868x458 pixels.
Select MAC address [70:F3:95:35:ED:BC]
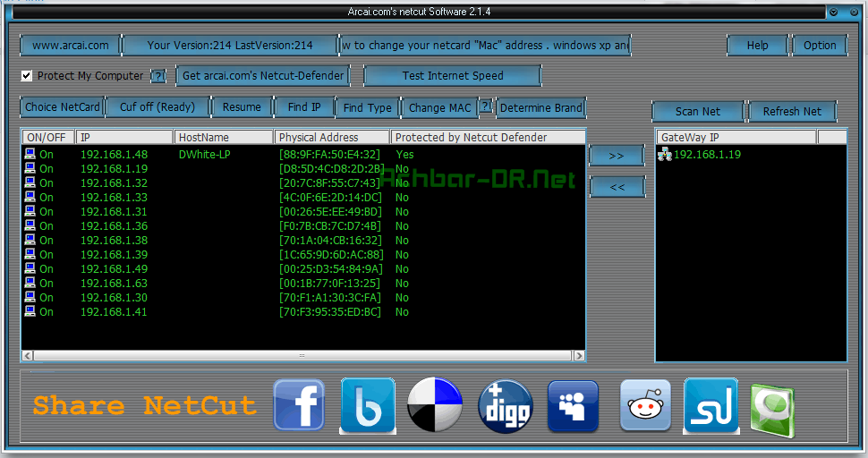point(330,312)
